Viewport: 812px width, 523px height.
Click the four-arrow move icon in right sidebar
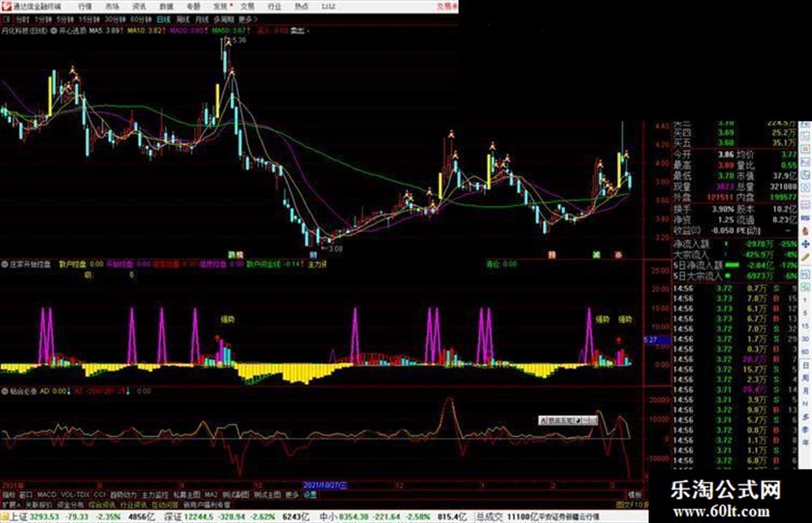point(805,244)
